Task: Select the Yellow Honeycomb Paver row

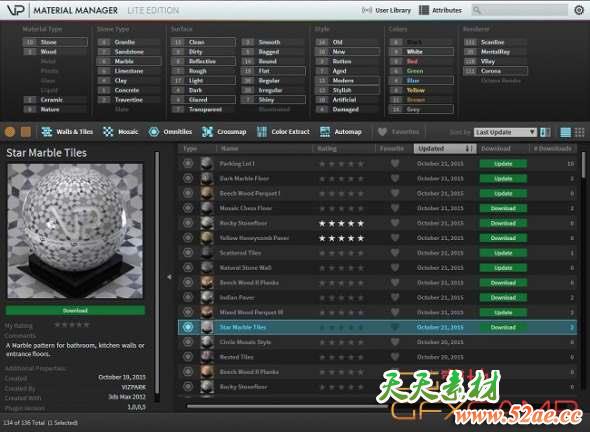Action: [x=377, y=238]
